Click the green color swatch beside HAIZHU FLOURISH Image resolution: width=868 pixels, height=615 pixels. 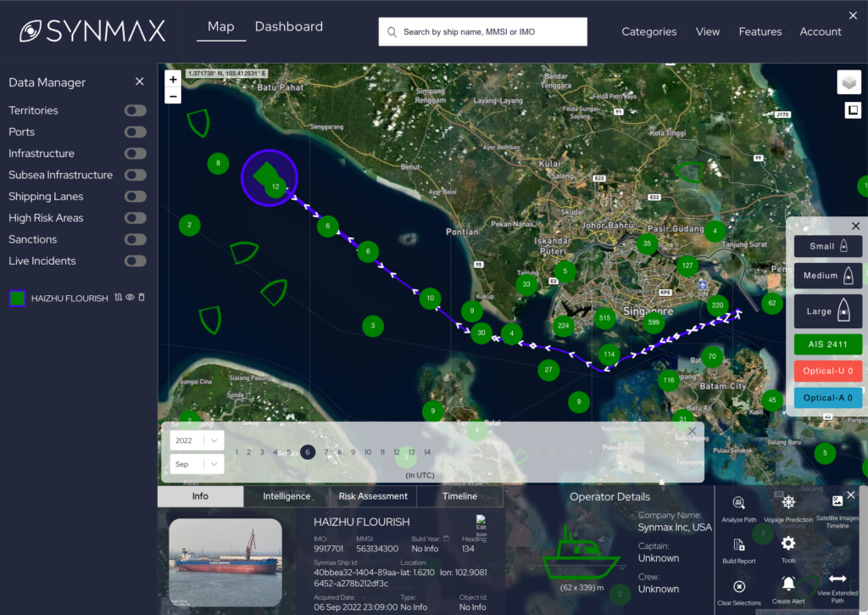pos(17,298)
